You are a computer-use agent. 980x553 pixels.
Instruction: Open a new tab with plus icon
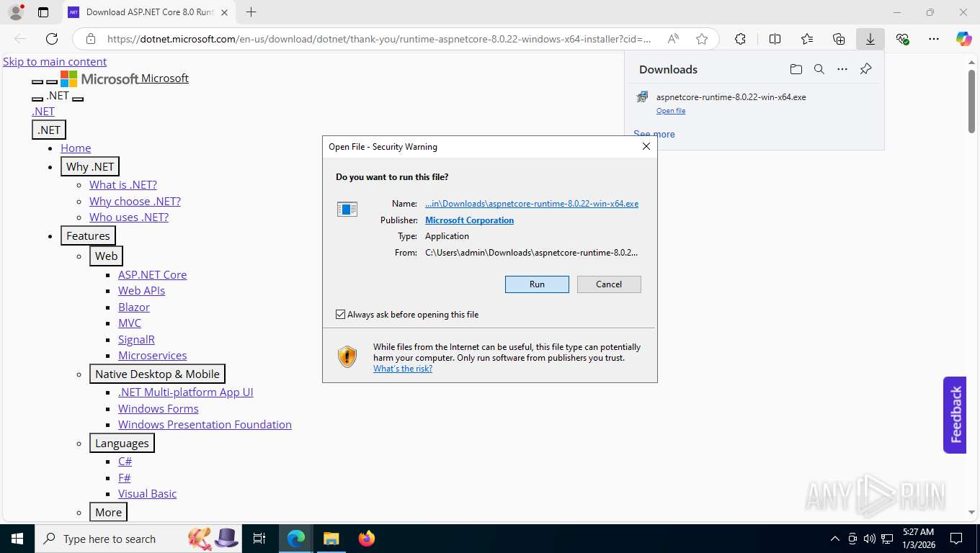click(x=251, y=12)
